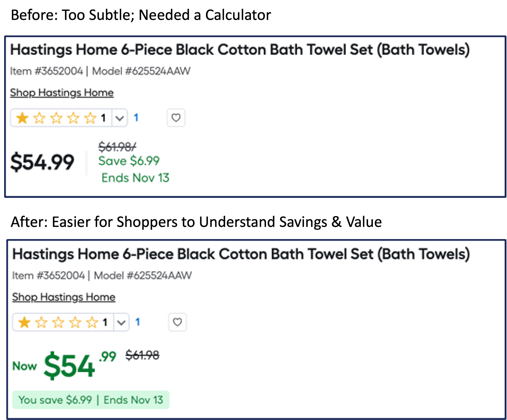Click the fifth empty star in the upper card rating
Image resolution: width=507 pixels, height=420 pixels.
pyautogui.click(x=90, y=118)
